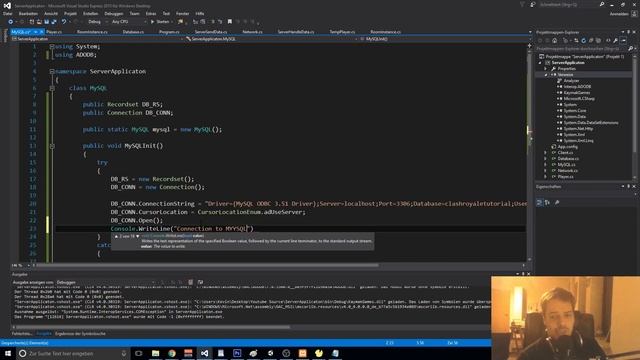This screenshot has height=360, width=640.
Task: Open the Fenster menu
Action: (x=182, y=13)
